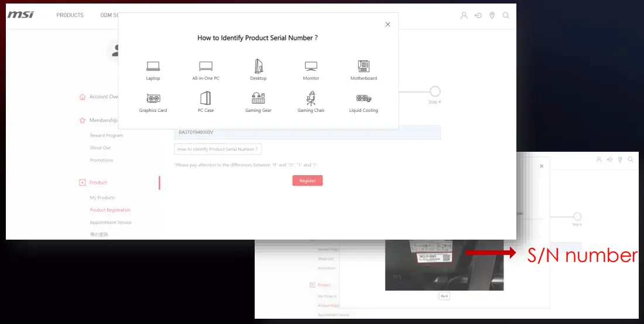Image resolution: width=644 pixels, height=324 pixels.
Task: Open the search magnifier icon in the header
Action: [506, 16]
